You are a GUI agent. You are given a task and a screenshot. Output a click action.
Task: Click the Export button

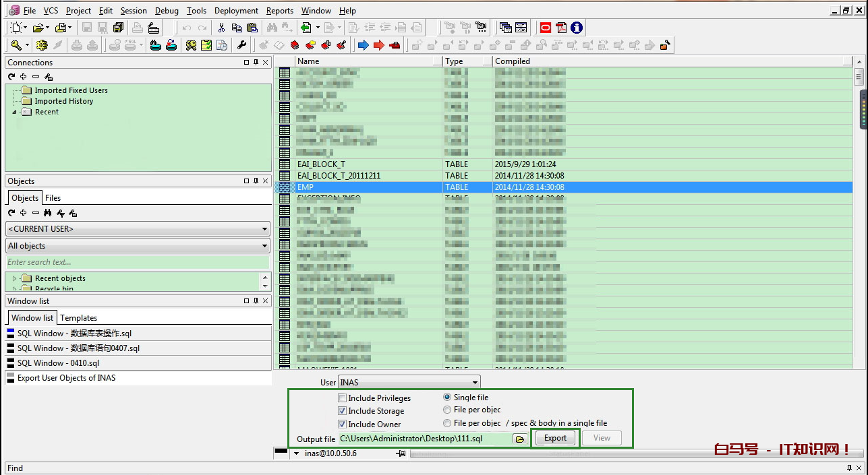coord(555,438)
